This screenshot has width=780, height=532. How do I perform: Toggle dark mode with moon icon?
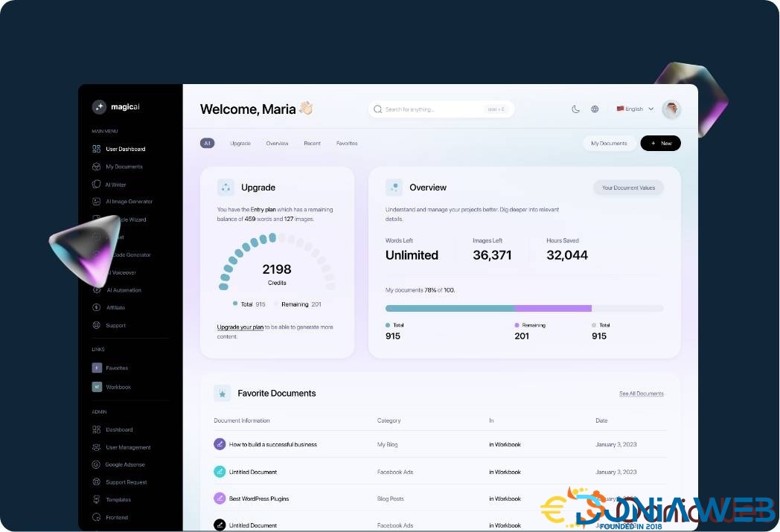coord(575,109)
